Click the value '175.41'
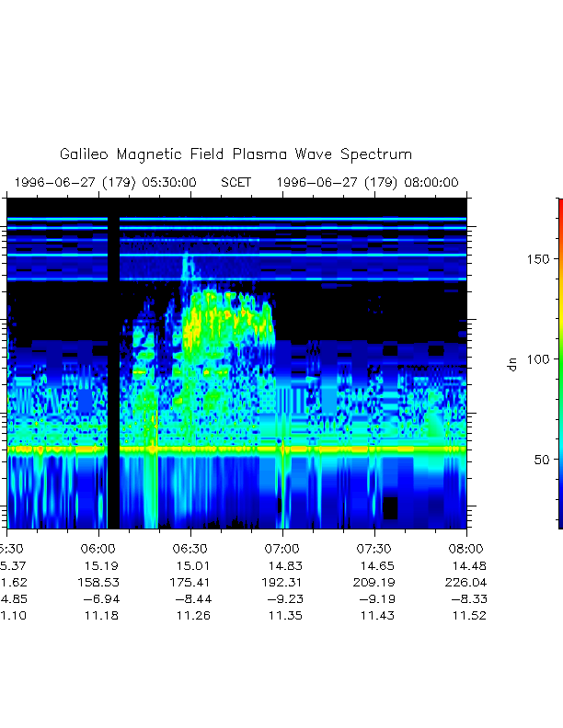 click(x=190, y=582)
